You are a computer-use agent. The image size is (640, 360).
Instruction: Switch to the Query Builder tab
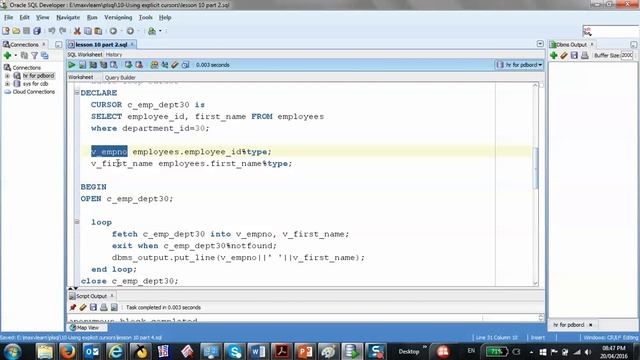pos(120,78)
